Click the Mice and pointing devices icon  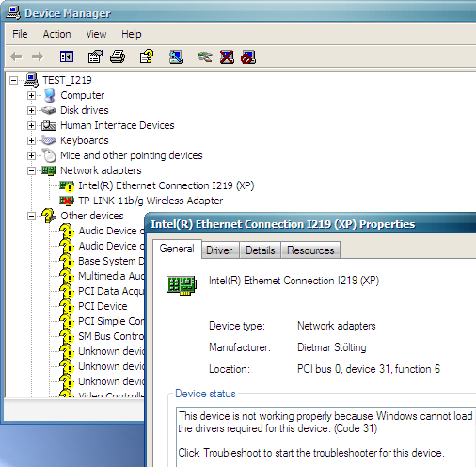point(49,155)
